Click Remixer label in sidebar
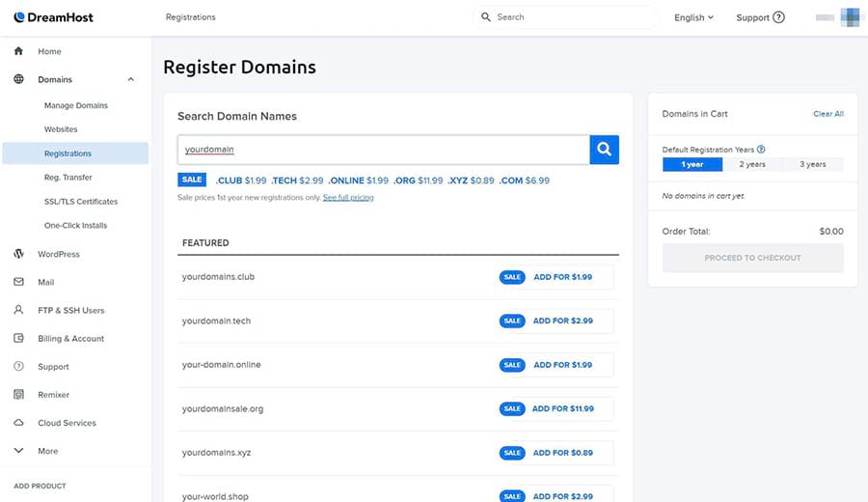This screenshot has height=502, width=868. (x=54, y=395)
